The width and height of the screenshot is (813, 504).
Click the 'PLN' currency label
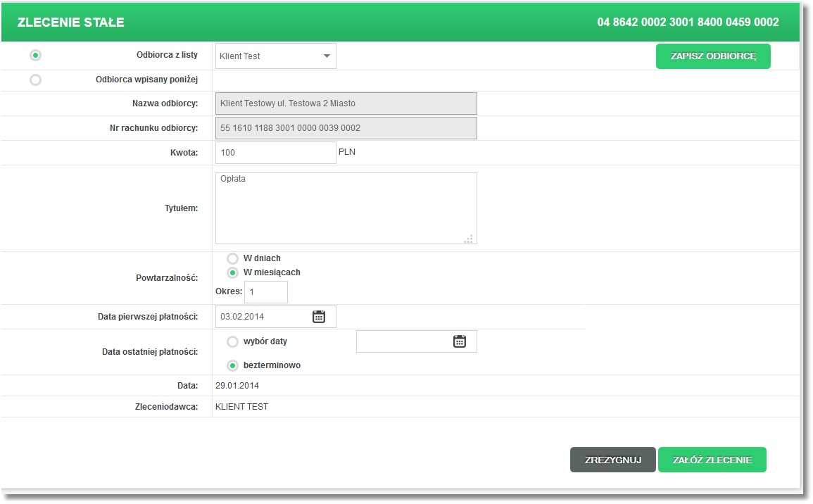point(347,152)
